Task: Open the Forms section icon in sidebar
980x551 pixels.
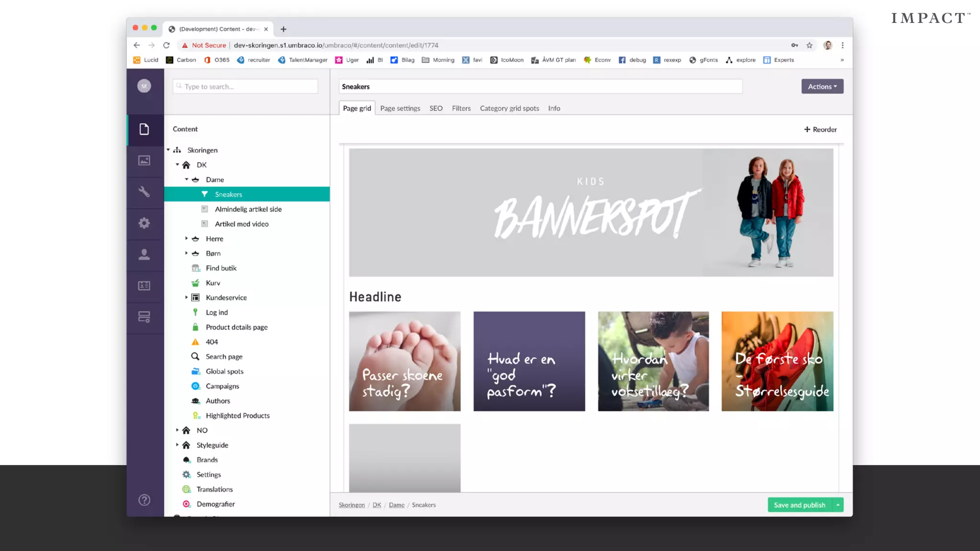Action: (144, 317)
